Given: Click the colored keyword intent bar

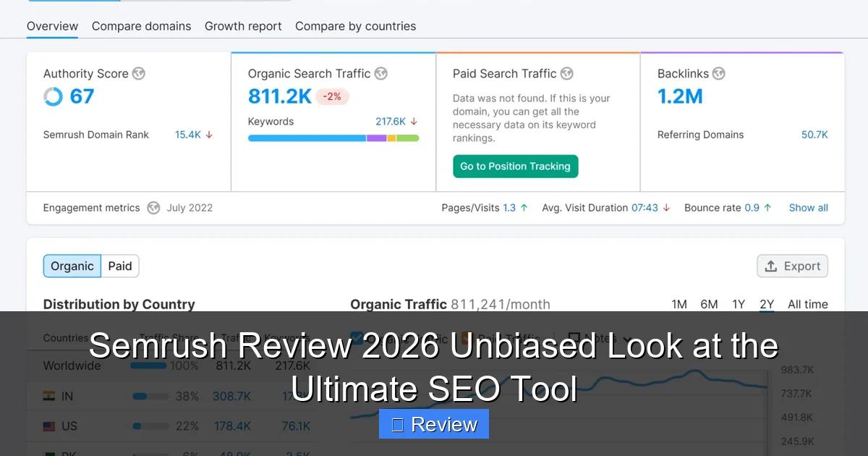Looking at the screenshot, I should pyautogui.click(x=333, y=137).
